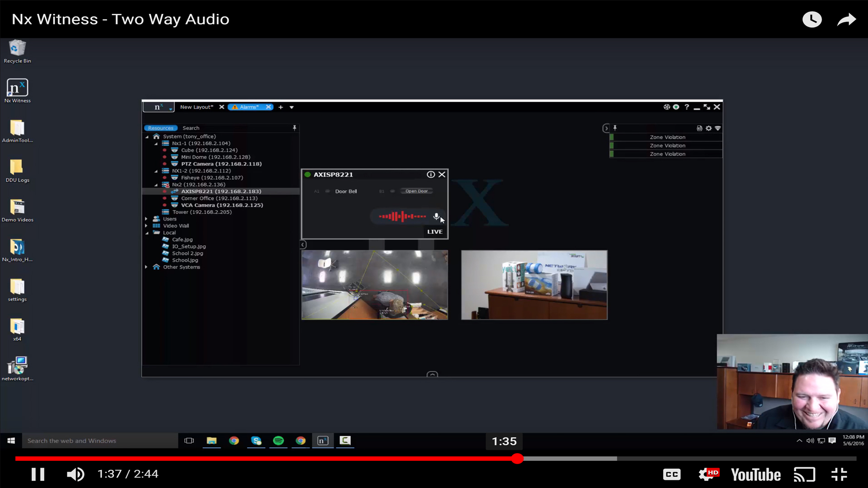Show the timeline panel arrow at bottom
Image resolution: width=868 pixels, height=488 pixels.
click(432, 374)
